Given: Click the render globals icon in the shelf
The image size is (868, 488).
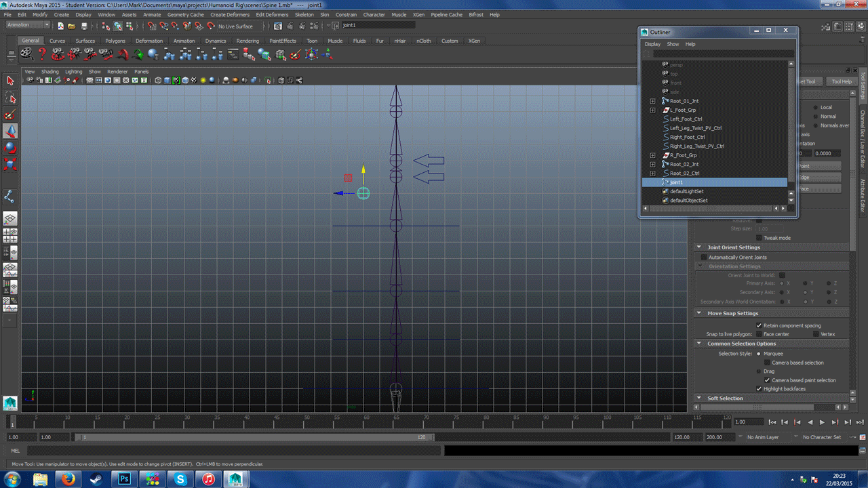Looking at the screenshot, I should click(313, 26).
